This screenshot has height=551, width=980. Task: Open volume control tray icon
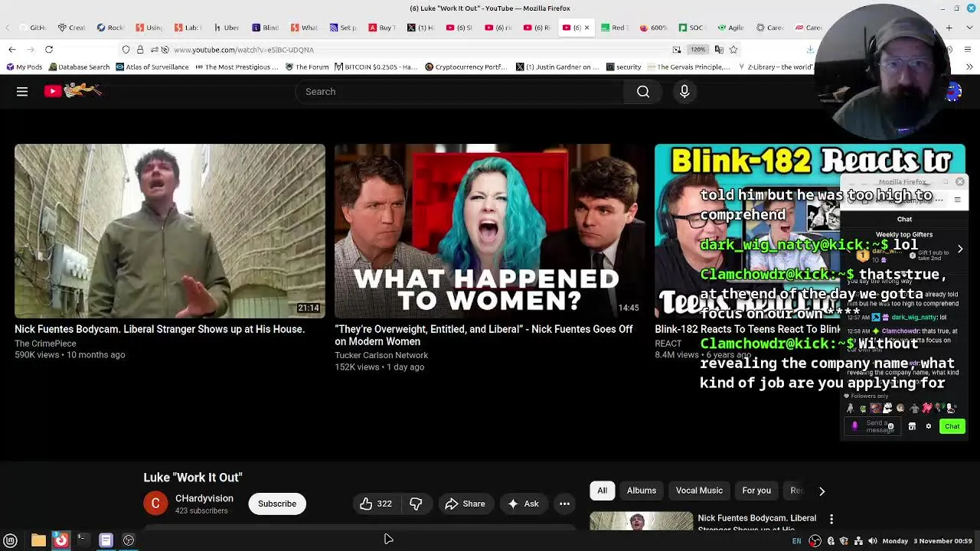pos(872,541)
